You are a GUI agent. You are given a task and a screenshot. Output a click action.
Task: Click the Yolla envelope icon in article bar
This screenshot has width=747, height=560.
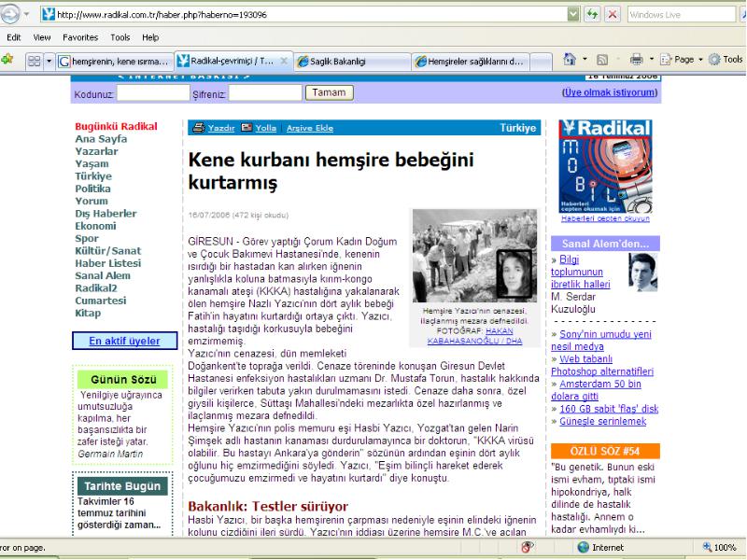click(x=247, y=128)
